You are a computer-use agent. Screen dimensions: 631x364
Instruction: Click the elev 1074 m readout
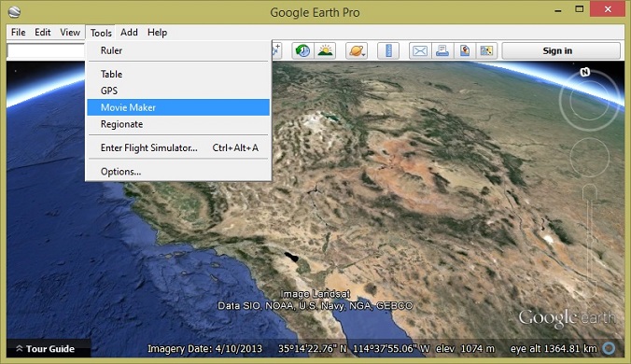(465, 349)
